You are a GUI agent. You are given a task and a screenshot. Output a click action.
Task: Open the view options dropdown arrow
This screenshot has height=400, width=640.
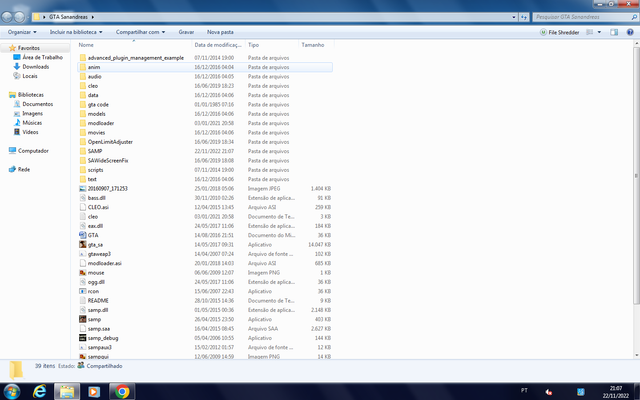point(599,32)
